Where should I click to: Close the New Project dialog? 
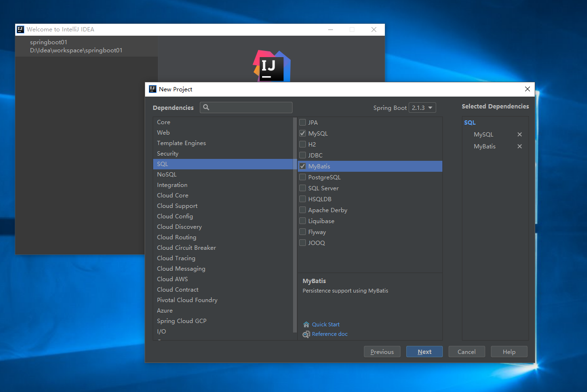(x=527, y=89)
